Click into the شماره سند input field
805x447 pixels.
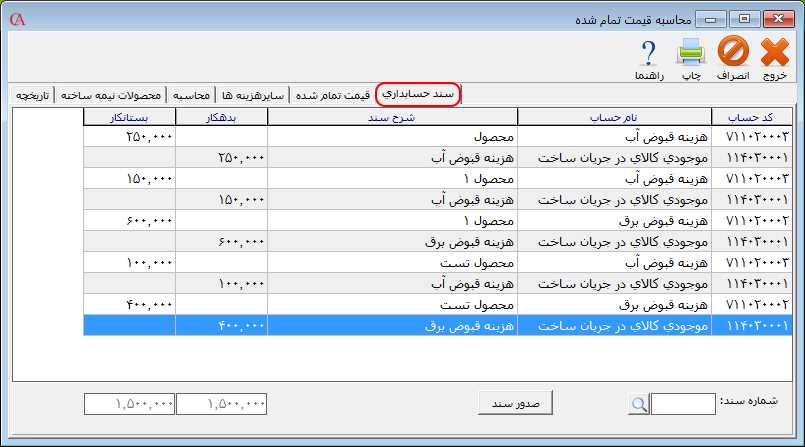pyautogui.click(x=683, y=404)
